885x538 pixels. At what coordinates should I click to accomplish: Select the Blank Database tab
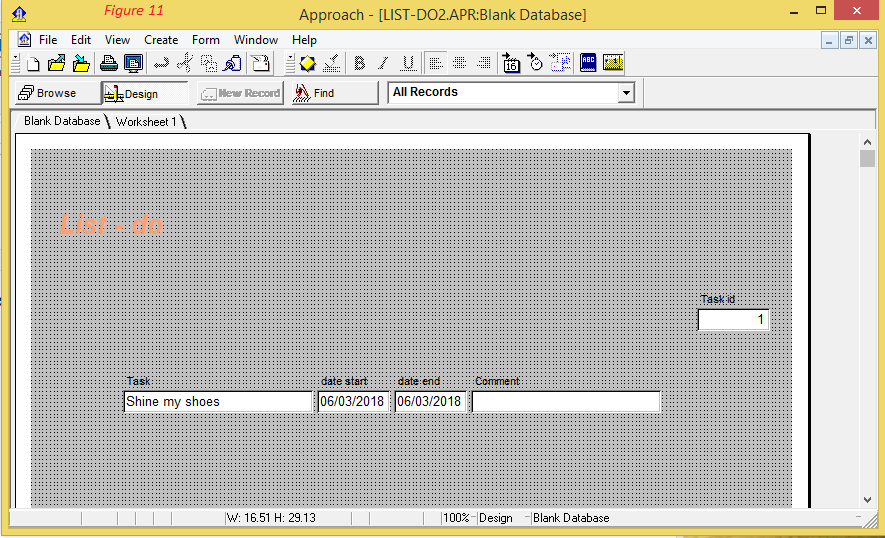click(62, 121)
